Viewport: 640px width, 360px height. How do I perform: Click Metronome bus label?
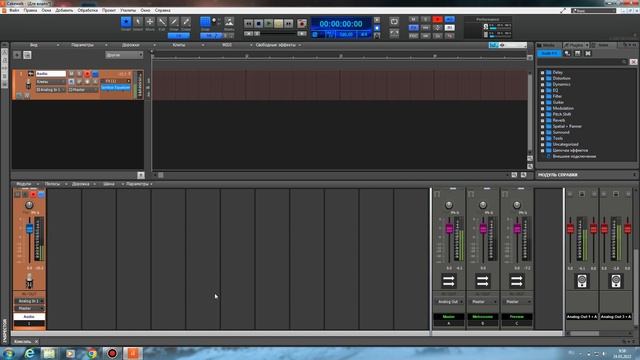pos(482,317)
